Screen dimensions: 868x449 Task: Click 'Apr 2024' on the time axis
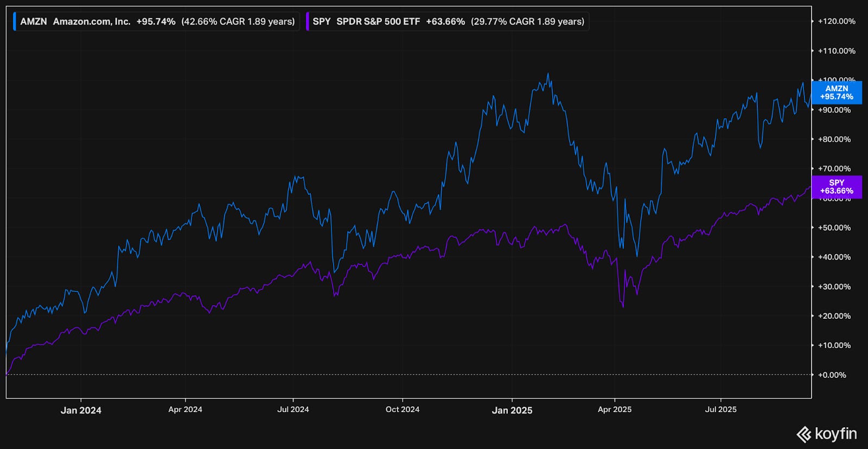[x=185, y=409]
